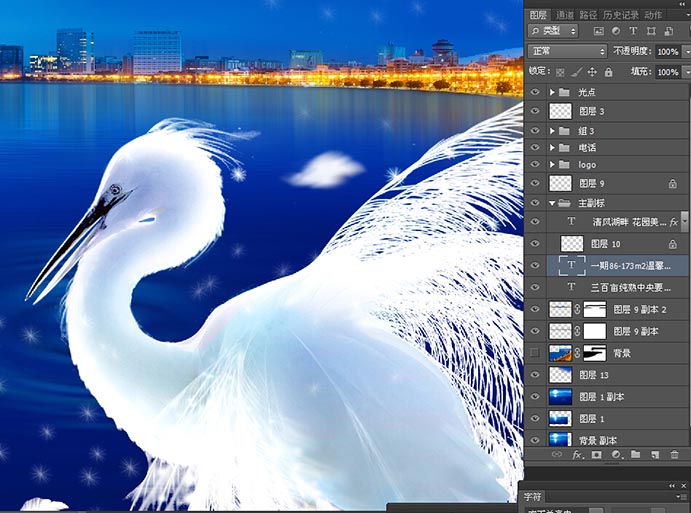Open the 类型 filter dropdown

pos(553,31)
